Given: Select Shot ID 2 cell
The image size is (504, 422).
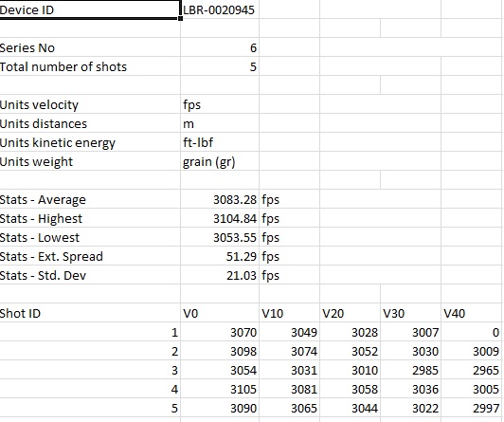Looking at the screenshot, I should tap(90, 351).
